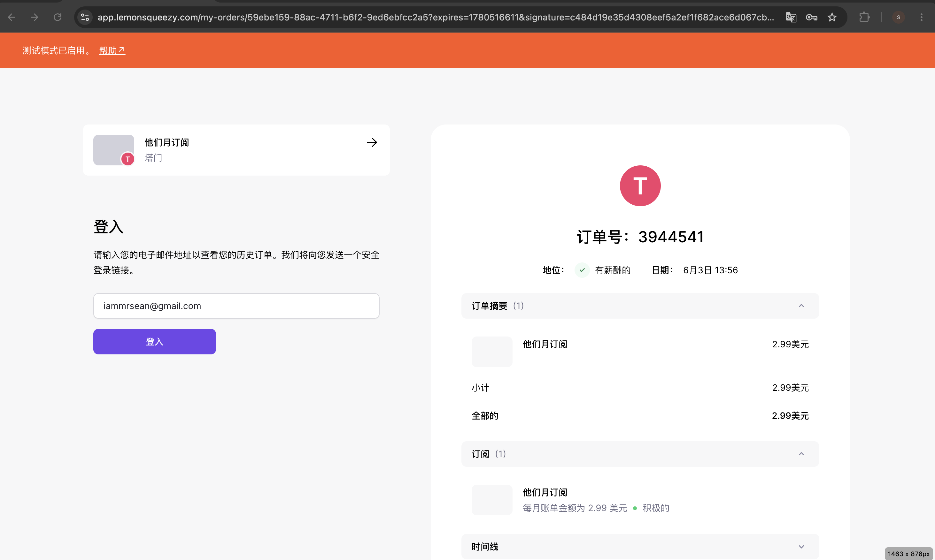The height and width of the screenshot is (560, 935).
Task: Click the 塔门 store name text
Action: 153,157
